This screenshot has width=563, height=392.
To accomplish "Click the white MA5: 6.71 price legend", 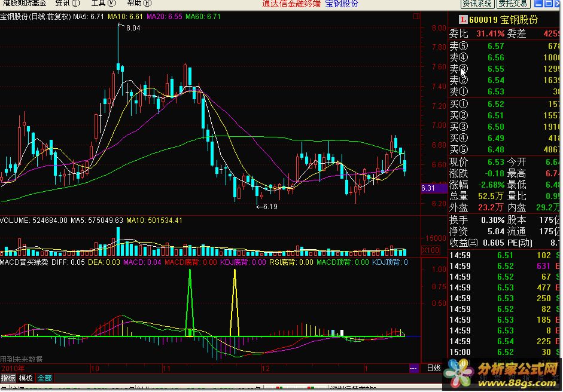I will 89,17.
